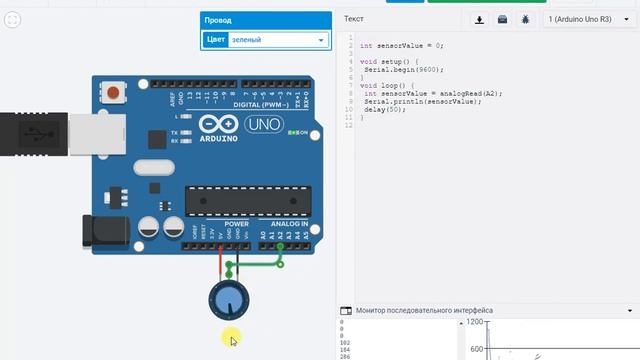The width and height of the screenshot is (640, 360).
Task: Click the Serial.println(sensorValue) line
Action: coord(423,102)
